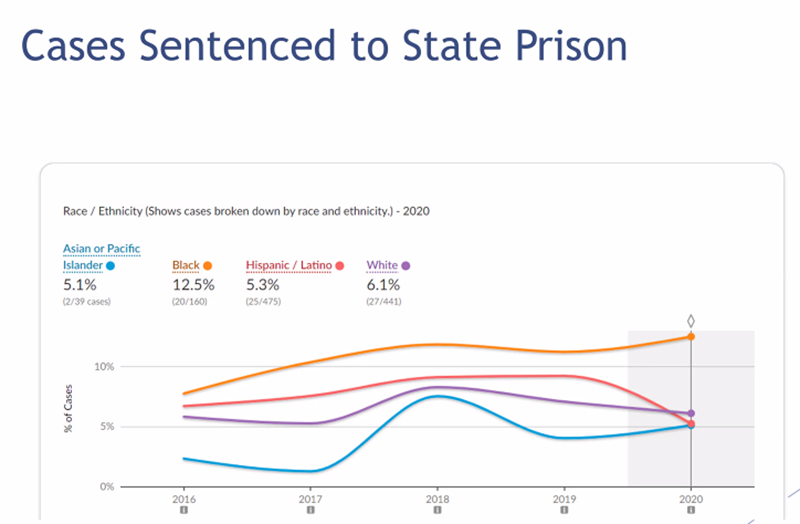This screenshot has height=524, width=800.
Task: Click the purple White data point at 2020
Action: (x=691, y=413)
